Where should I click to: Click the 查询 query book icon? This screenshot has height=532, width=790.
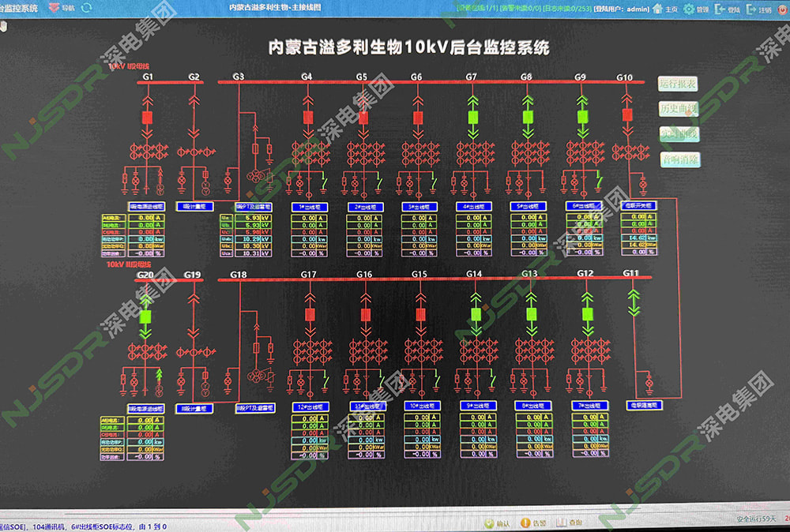561,523
